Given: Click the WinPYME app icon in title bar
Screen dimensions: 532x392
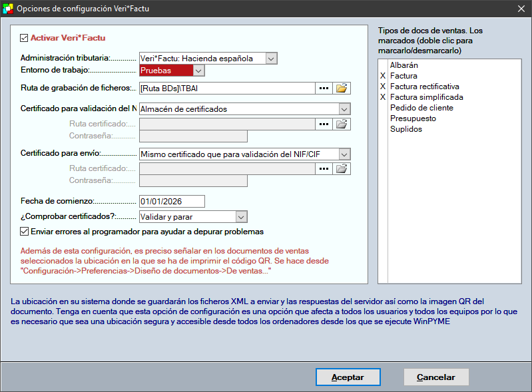Looking at the screenshot, I should tap(8, 9).
